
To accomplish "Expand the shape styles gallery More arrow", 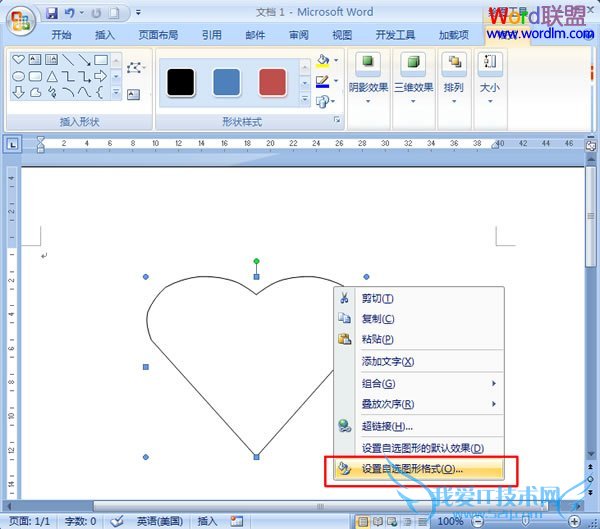I will [305, 99].
